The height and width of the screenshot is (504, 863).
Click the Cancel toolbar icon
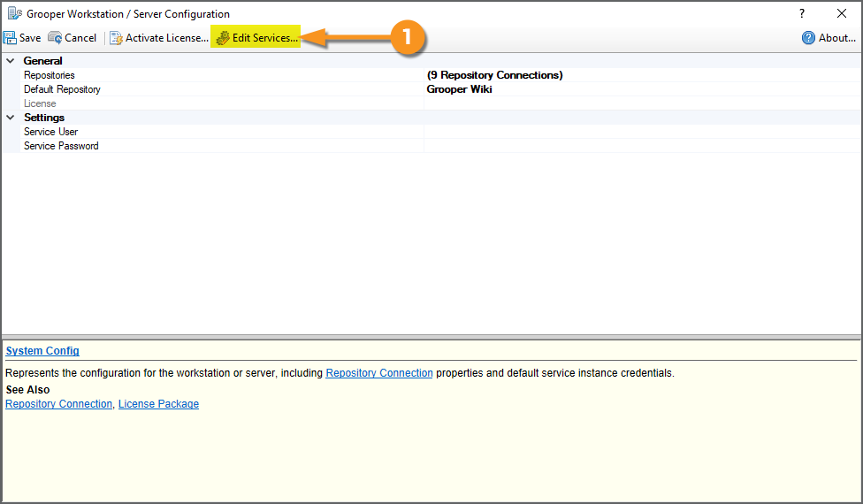pyautogui.click(x=55, y=38)
